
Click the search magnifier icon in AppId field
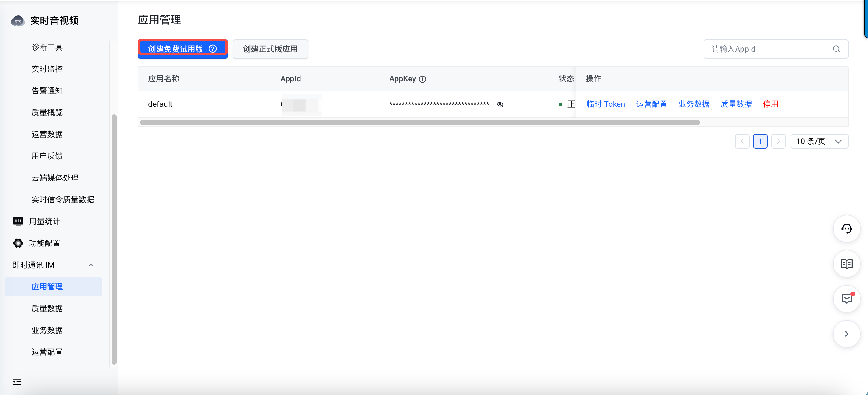coord(836,49)
